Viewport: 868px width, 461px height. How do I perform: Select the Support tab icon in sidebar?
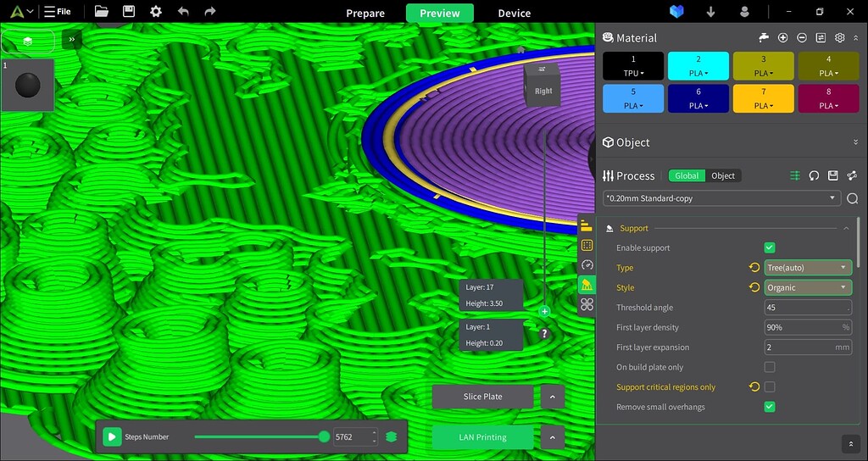587,285
